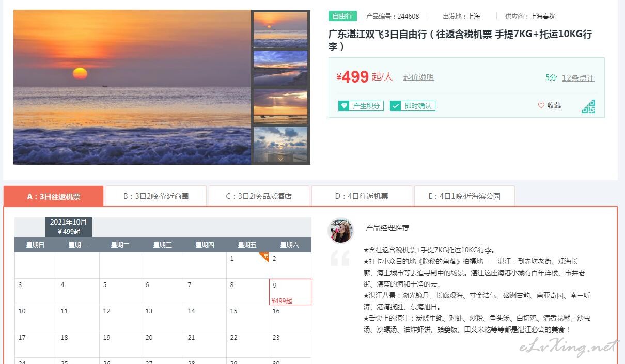The width and height of the screenshot is (625, 364).
Task: Open tab E: 4日1晚·近海滨公园
Action: [464, 196]
